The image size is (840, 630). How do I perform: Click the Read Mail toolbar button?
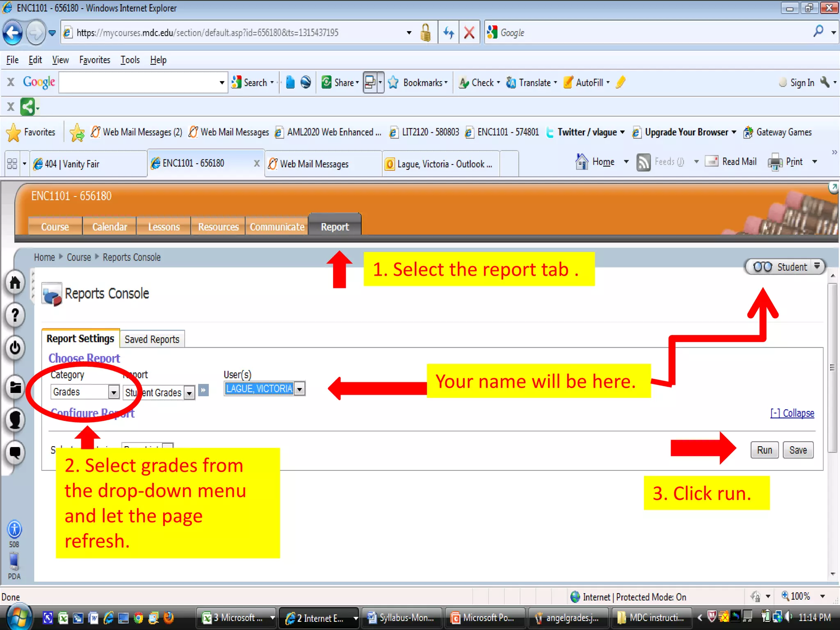pyautogui.click(x=731, y=162)
